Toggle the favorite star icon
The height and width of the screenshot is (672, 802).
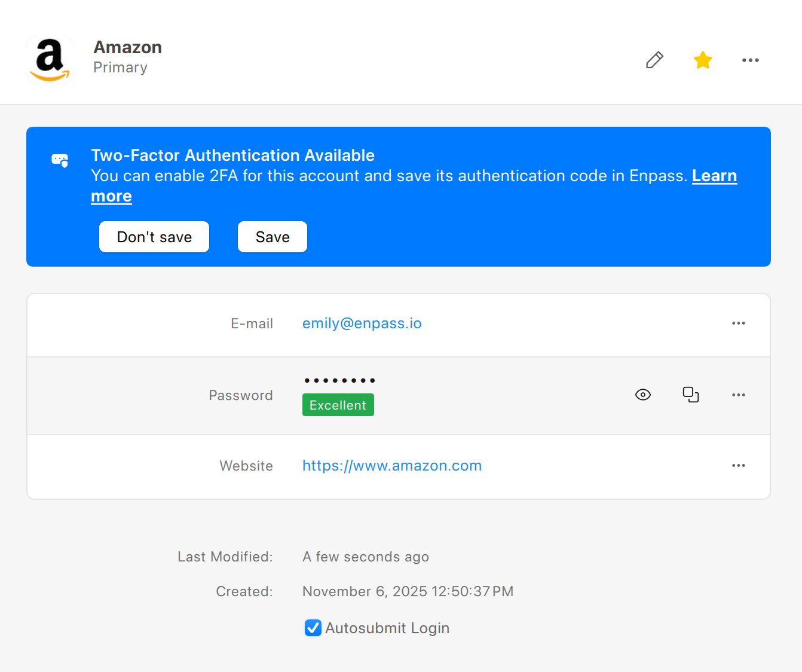(703, 60)
